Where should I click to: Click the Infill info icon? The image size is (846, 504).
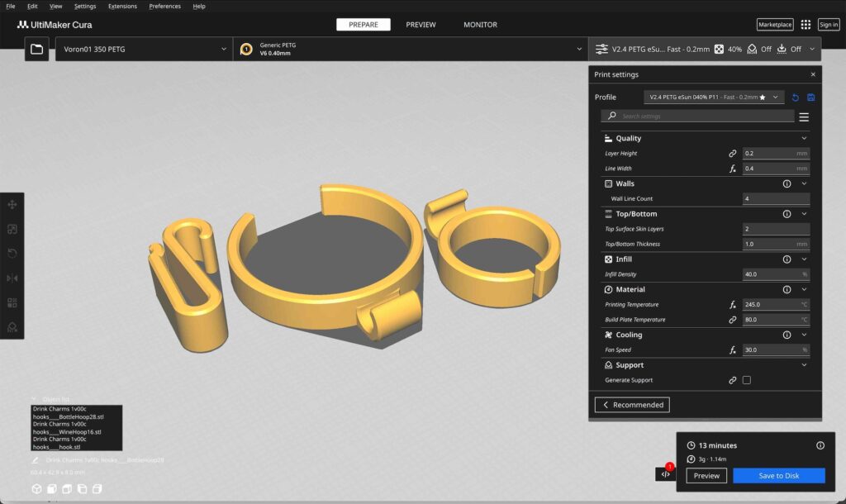point(787,259)
